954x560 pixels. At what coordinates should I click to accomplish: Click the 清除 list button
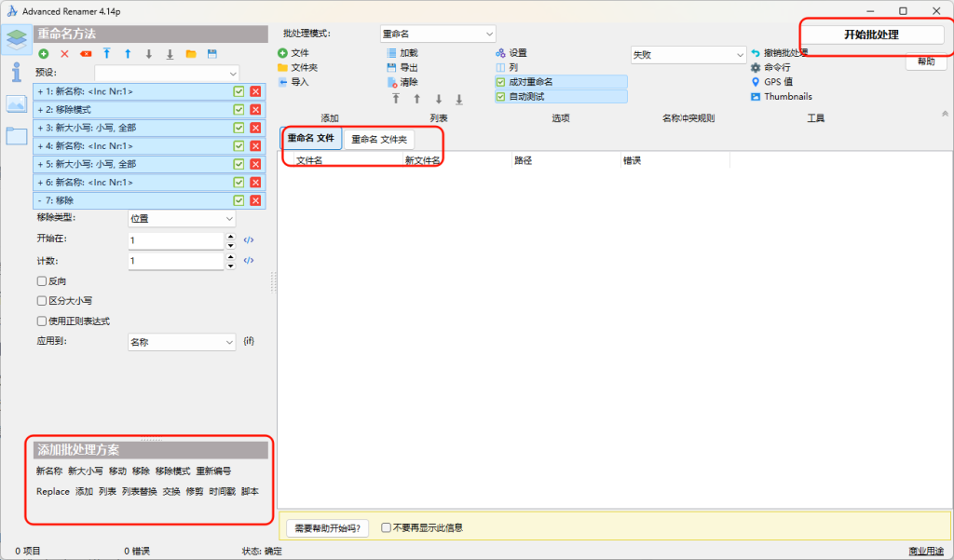[x=408, y=82]
